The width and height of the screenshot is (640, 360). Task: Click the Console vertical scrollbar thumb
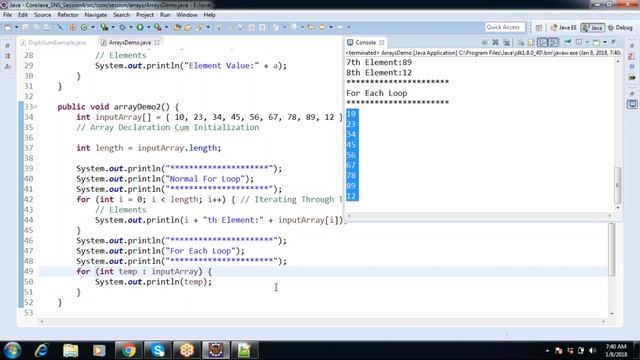pos(618,185)
